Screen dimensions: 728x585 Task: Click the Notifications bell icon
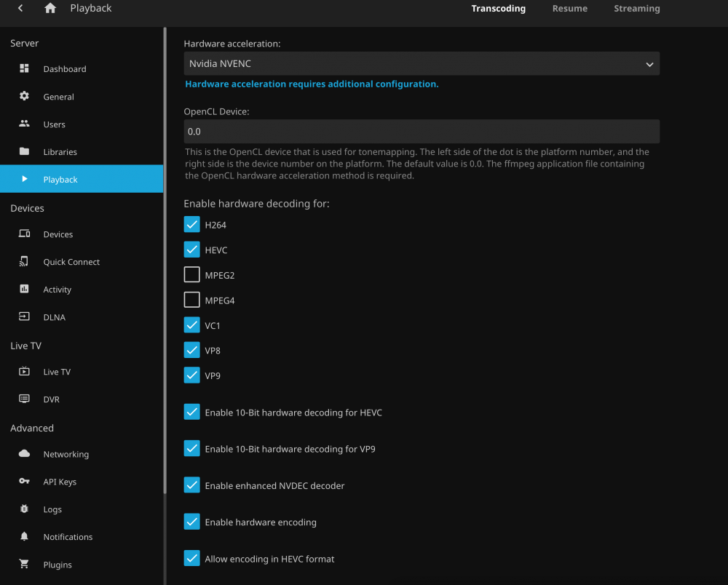(24, 536)
